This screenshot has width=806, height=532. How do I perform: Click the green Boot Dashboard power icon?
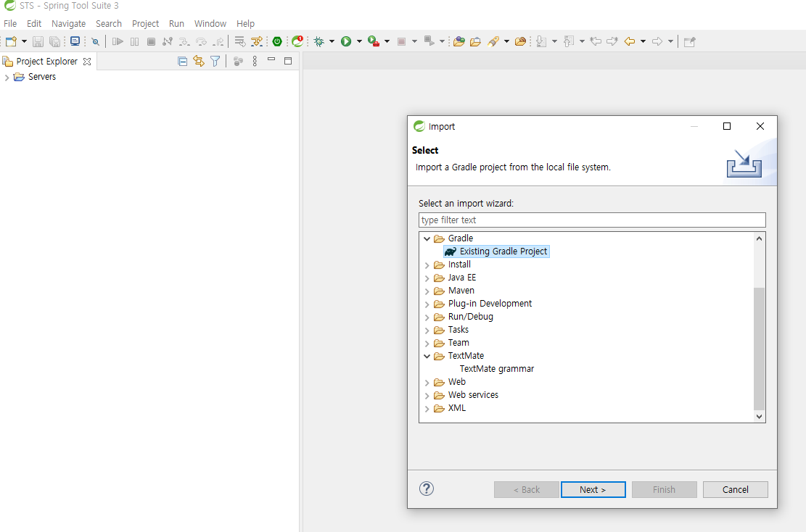[x=277, y=41]
